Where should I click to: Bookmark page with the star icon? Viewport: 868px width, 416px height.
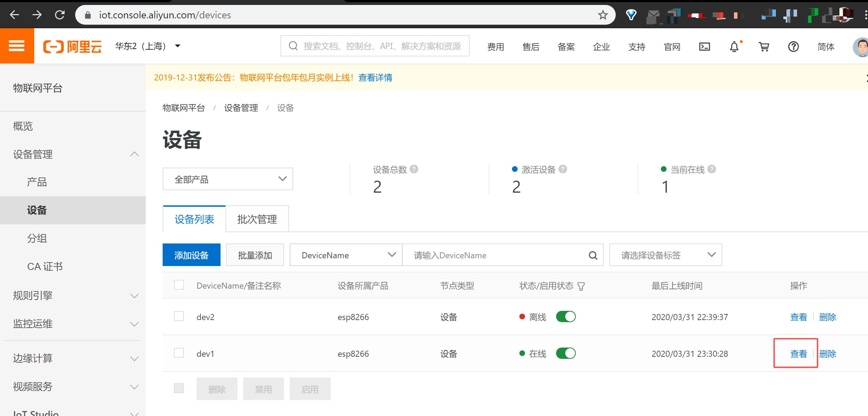click(x=603, y=15)
